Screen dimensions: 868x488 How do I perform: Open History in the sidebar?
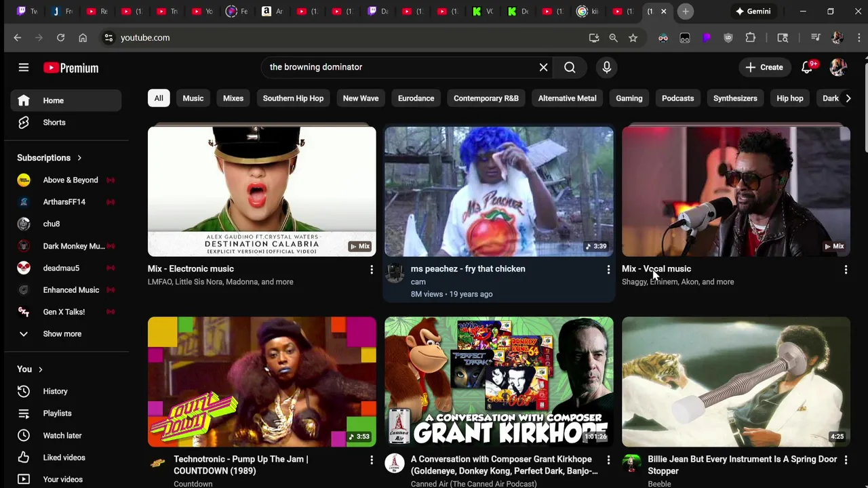(x=66, y=391)
